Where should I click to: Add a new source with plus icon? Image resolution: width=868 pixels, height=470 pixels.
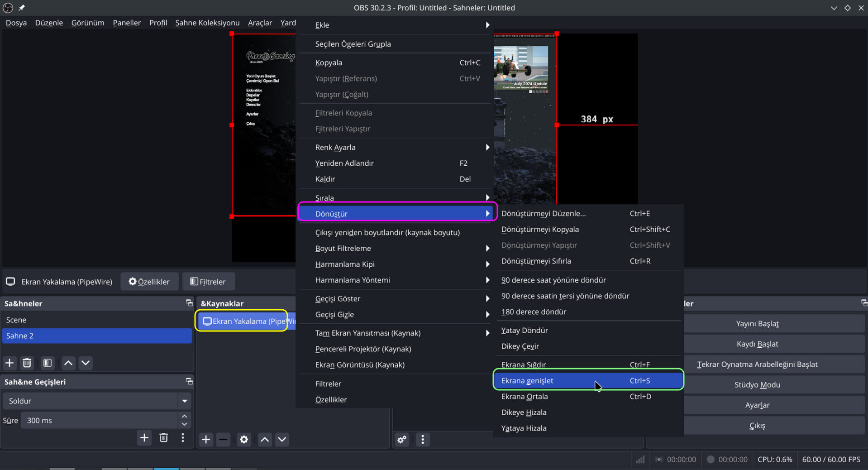point(206,439)
